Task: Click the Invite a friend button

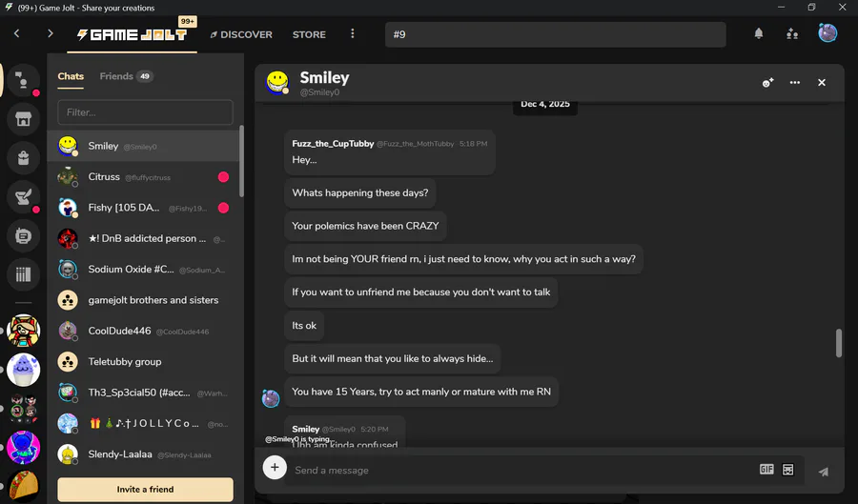Action: point(145,490)
